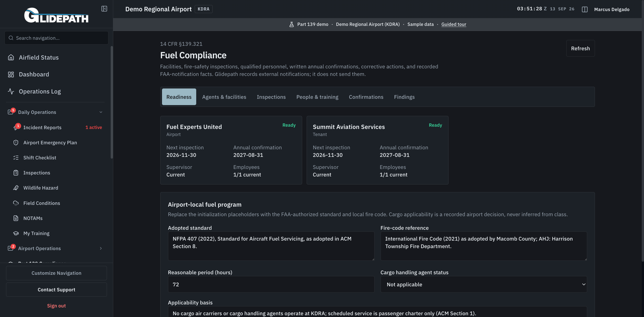Click the Daily Operations folder icon

click(x=10, y=112)
